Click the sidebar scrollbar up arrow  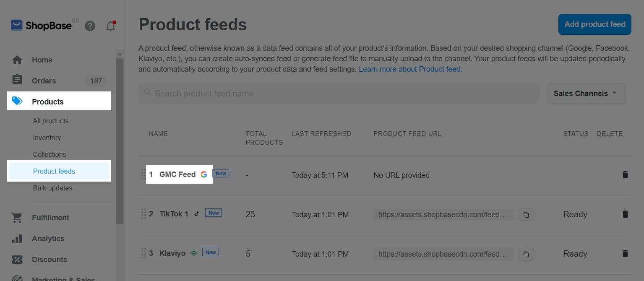(x=120, y=55)
